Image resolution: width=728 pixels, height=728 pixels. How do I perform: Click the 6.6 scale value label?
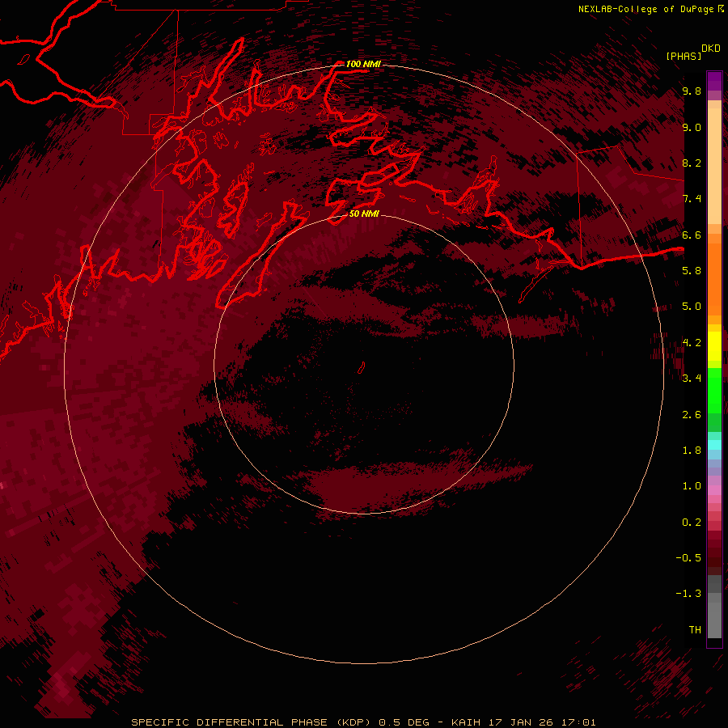coord(692,235)
